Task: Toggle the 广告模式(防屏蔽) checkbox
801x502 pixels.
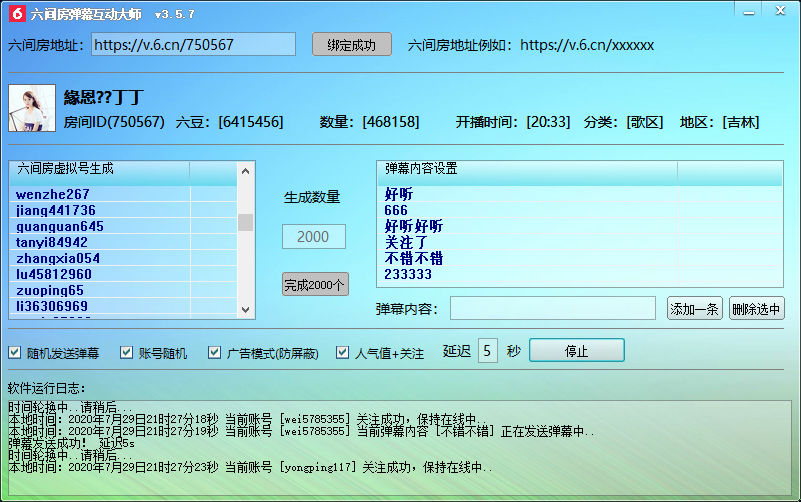Action: coord(215,352)
